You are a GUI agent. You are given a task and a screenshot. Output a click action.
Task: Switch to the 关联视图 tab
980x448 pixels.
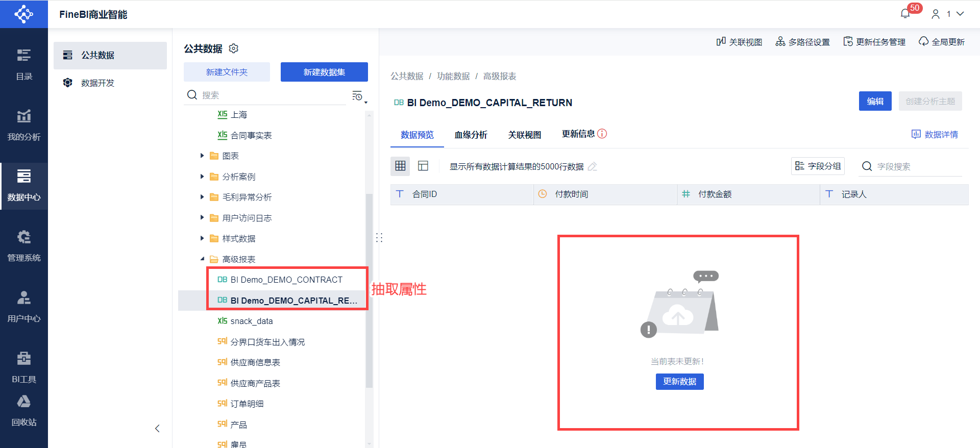(525, 135)
